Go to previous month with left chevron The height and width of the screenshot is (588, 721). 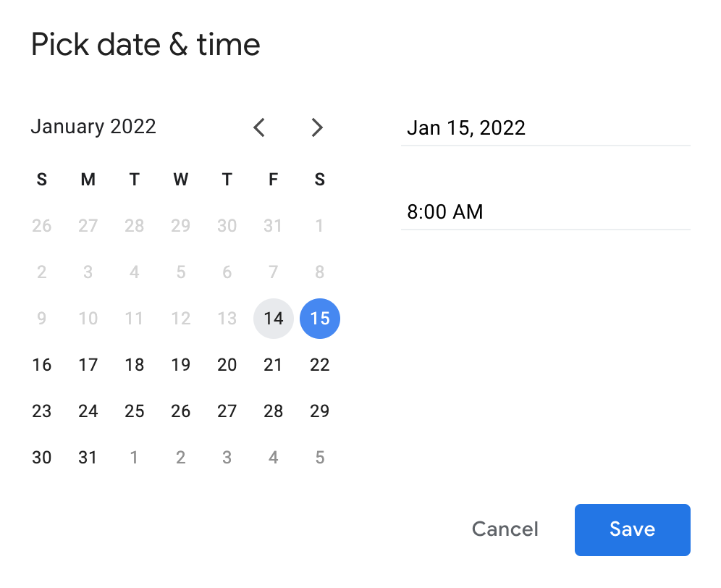click(259, 128)
